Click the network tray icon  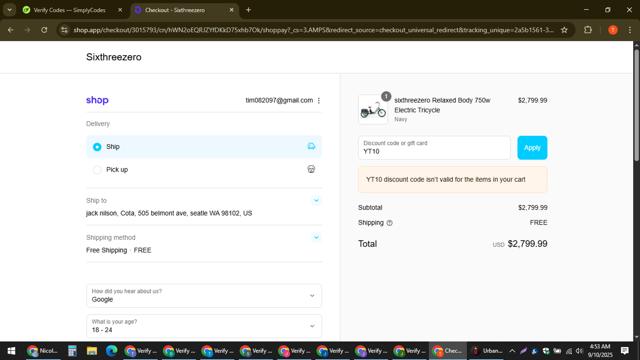pos(569,351)
